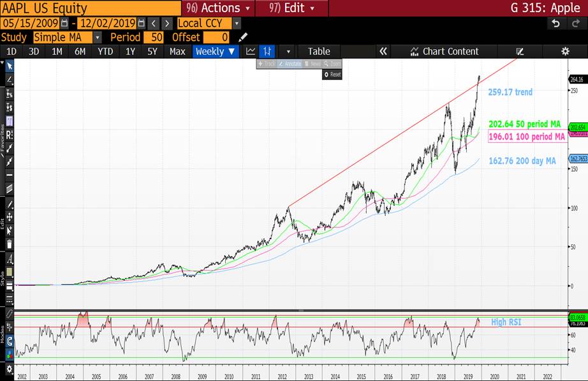Select the pointer cursor tool in the left toolbar
The image size is (588, 381).
(10, 66)
